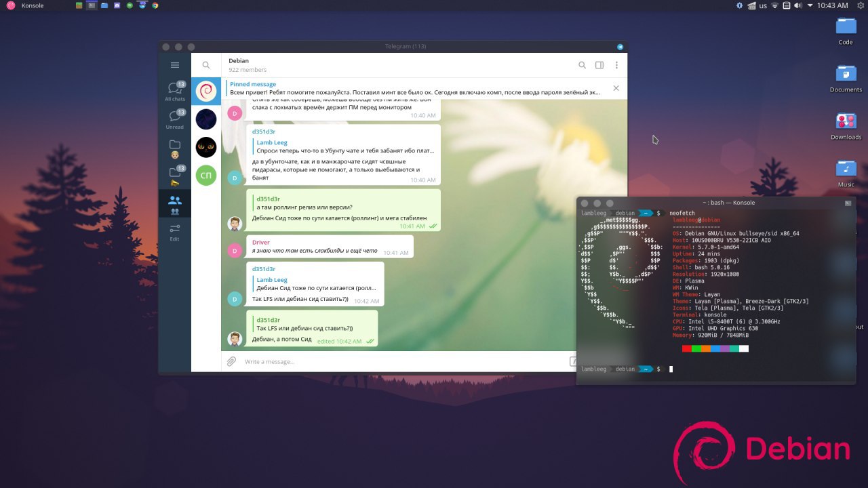The image size is (868, 488).
Task: Open the All chats folder in Telegram
Action: coord(175,91)
